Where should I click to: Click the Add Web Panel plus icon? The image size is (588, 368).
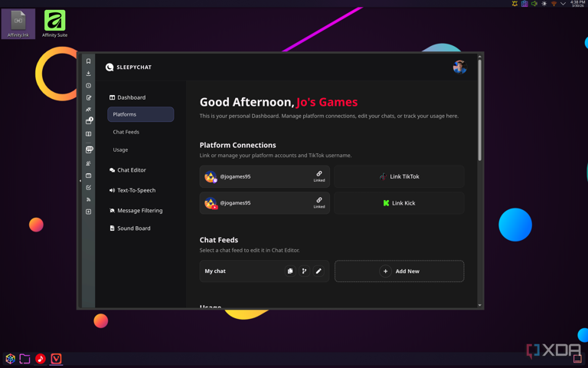coord(89,212)
